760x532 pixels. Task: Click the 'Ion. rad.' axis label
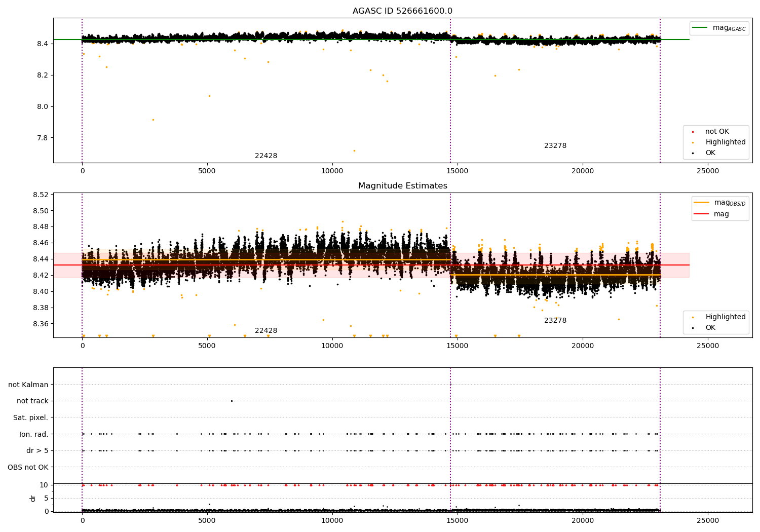(x=34, y=435)
